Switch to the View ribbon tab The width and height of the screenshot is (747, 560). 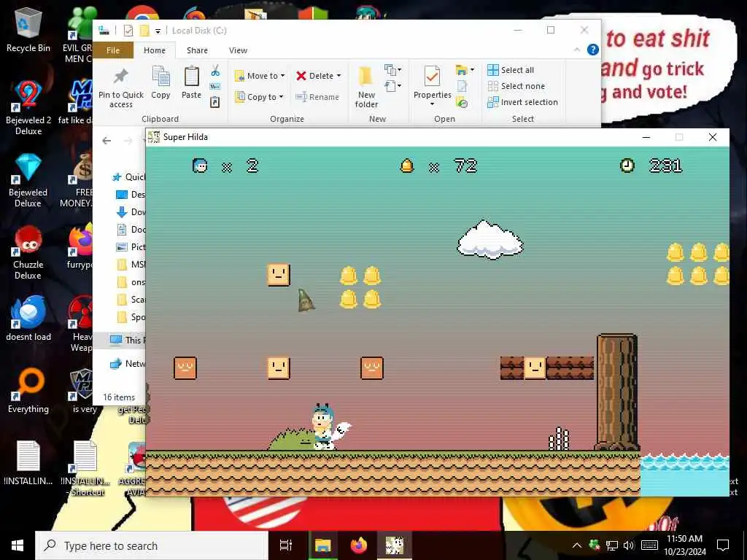[x=238, y=50]
